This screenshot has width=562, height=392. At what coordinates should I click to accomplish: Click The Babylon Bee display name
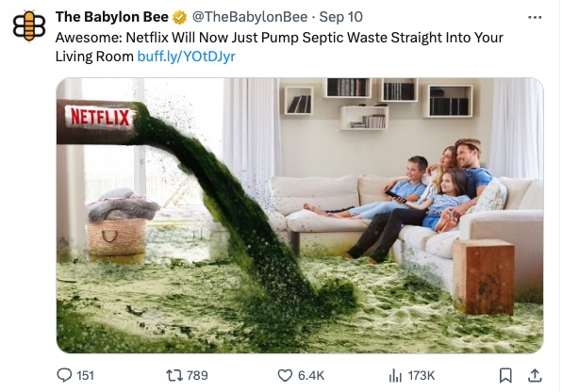point(112,17)
